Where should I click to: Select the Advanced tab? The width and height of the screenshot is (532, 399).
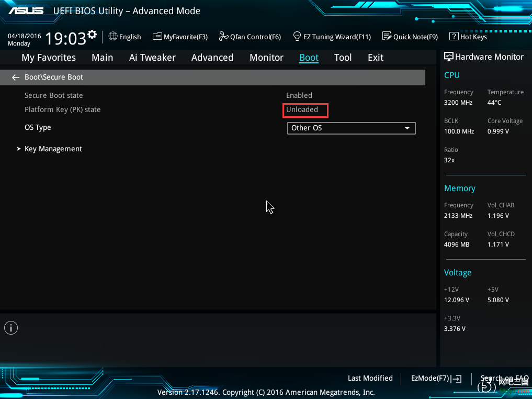(212, 58)
